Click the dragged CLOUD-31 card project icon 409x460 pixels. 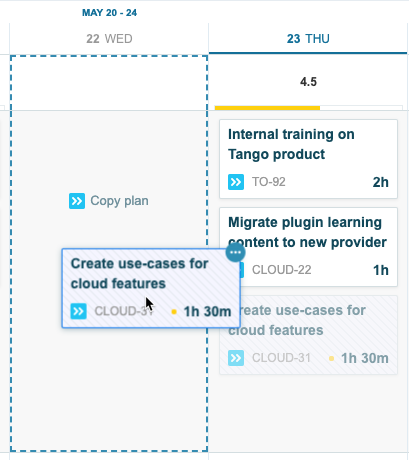(x=79, y=311)
